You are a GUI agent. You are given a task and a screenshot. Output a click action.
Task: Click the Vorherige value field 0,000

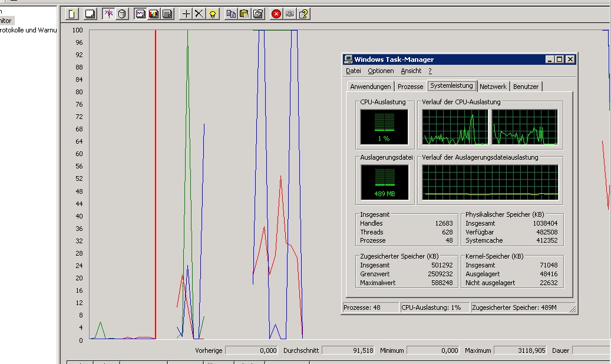252,350
